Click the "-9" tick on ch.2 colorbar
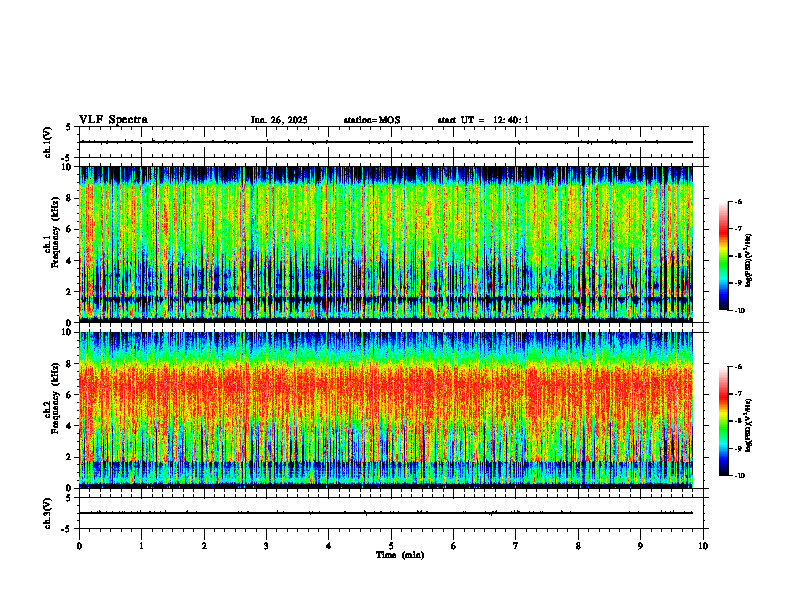 click(737, 448)
